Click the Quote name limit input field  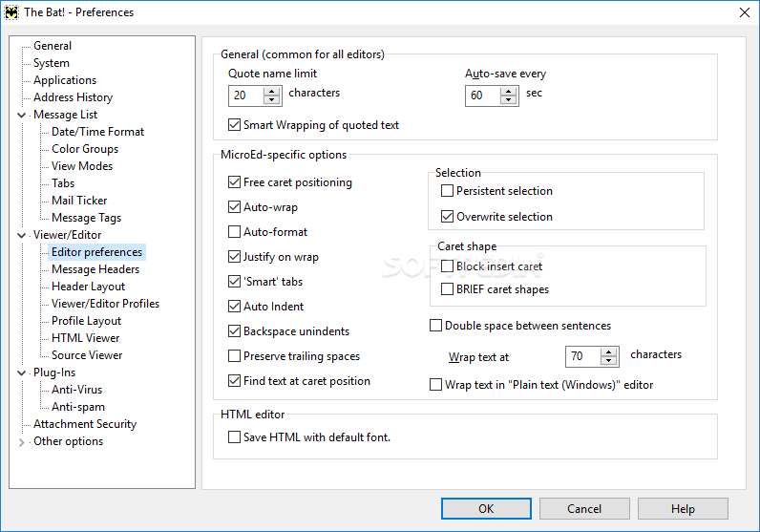pyautogui.click(x=246, y=96)
